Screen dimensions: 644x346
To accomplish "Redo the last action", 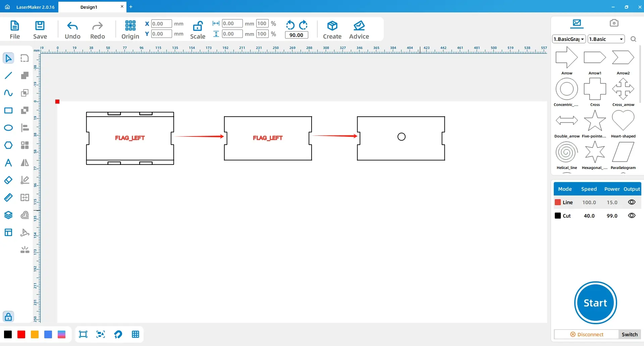I will click(98, 26).
